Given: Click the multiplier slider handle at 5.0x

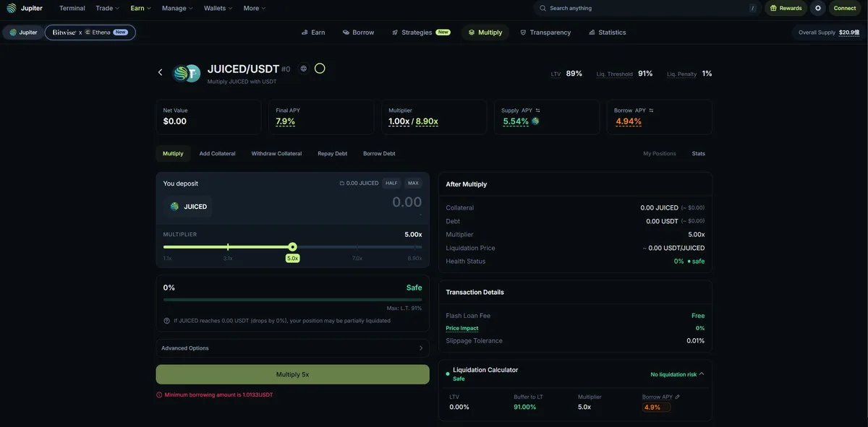Looking at the screenshot, I should 292,247.
